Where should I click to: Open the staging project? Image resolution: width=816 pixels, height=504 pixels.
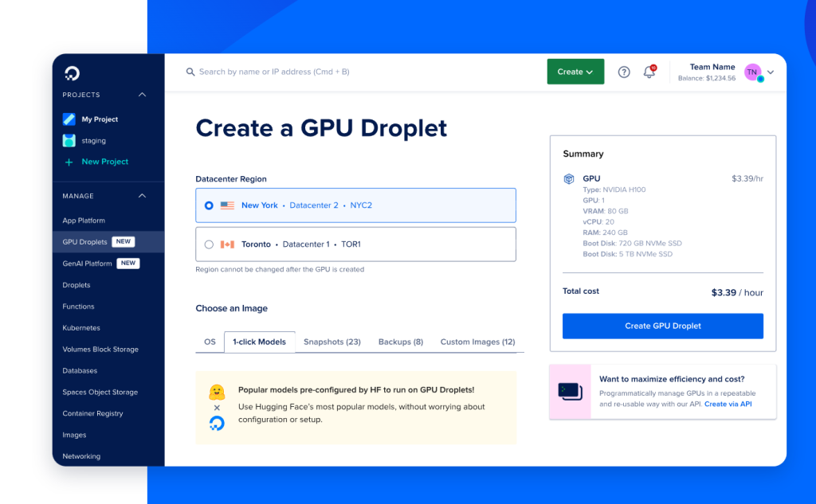point(94,140)
